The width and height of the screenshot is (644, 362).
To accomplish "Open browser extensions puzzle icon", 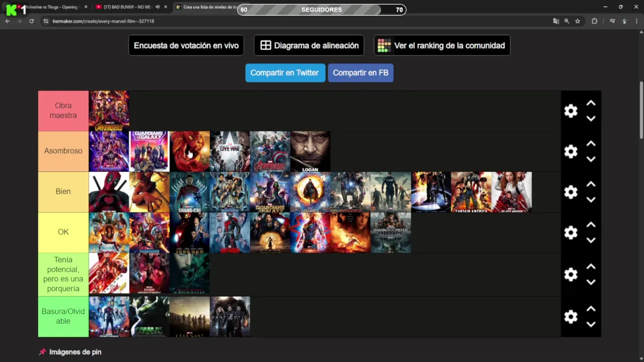I will [x=595, y=21].
